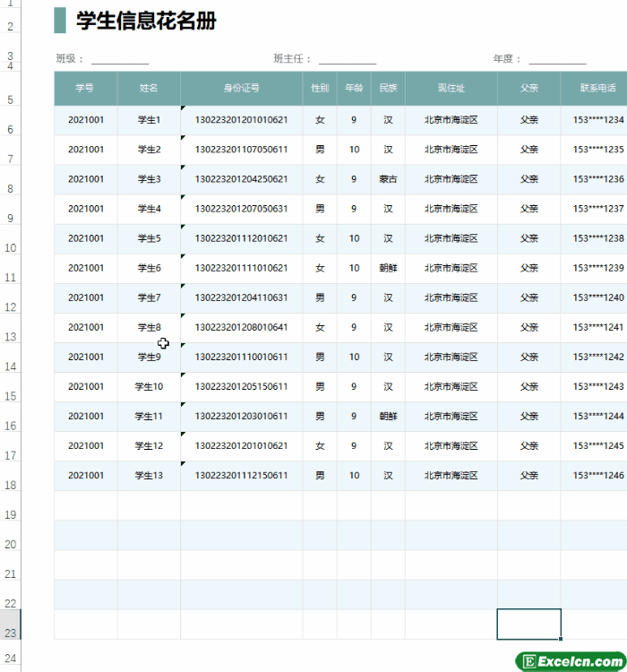Select phone cell 153****1237
The height and width of the screenshot is (672, 627).
[x=594, y=209]
